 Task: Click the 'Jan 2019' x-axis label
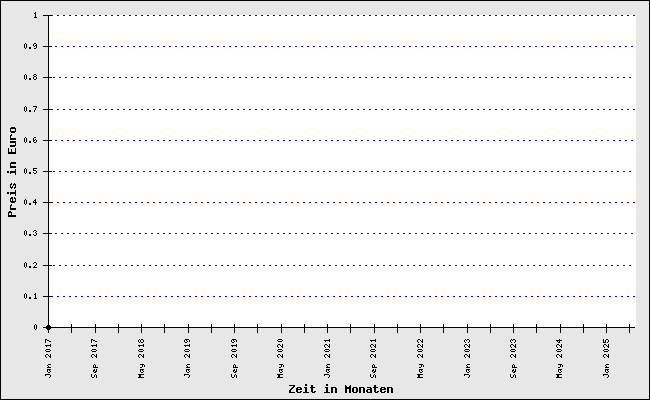tap(187, 359)
